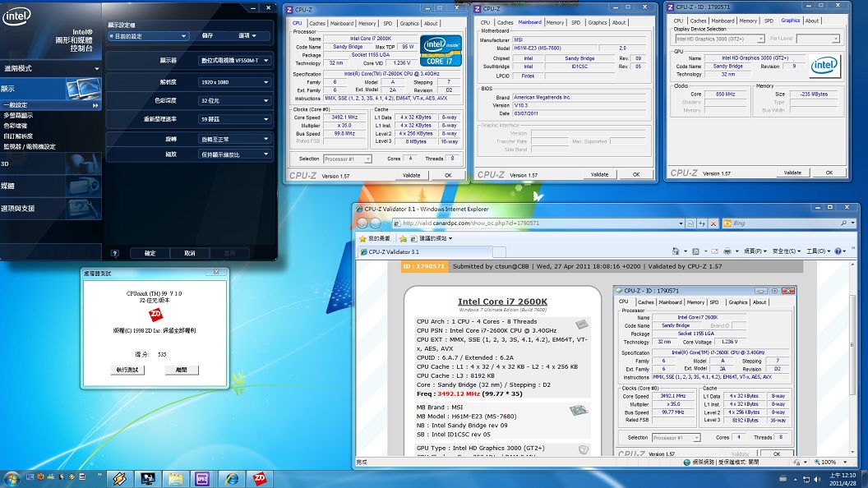Click the IE Feeds toolbar icon
Screen dimensions: 868x488
[x=696, y=251]
